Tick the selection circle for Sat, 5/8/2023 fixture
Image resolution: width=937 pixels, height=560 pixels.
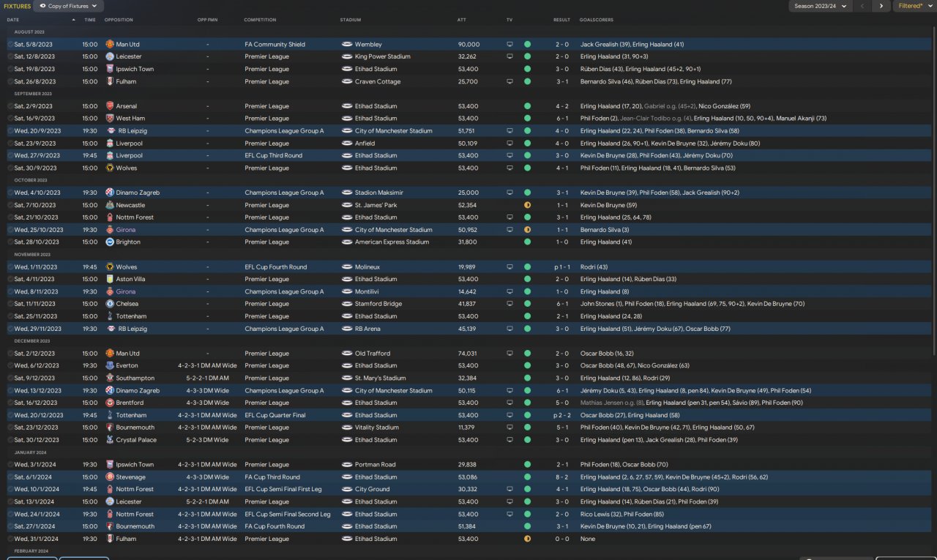(10, 45)
